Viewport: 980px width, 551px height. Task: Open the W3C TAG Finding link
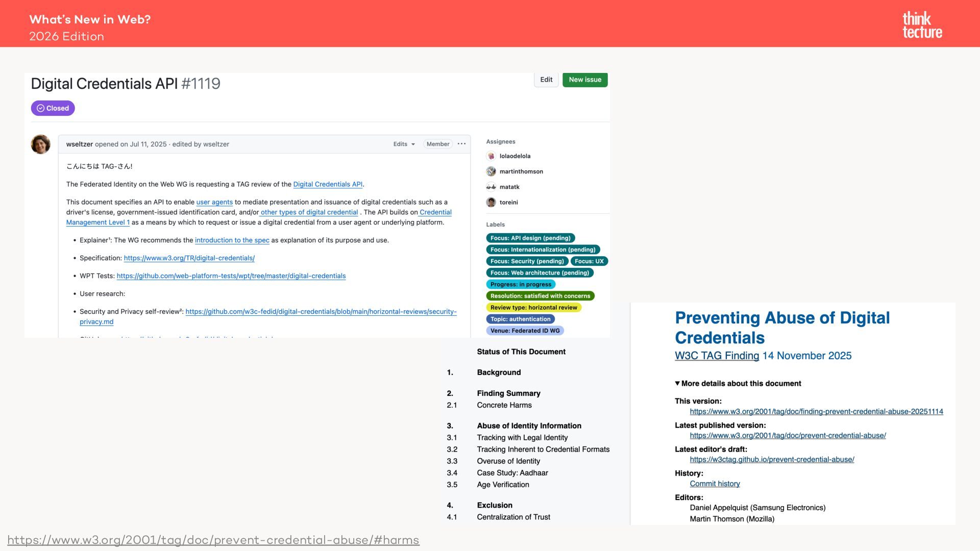717,356
